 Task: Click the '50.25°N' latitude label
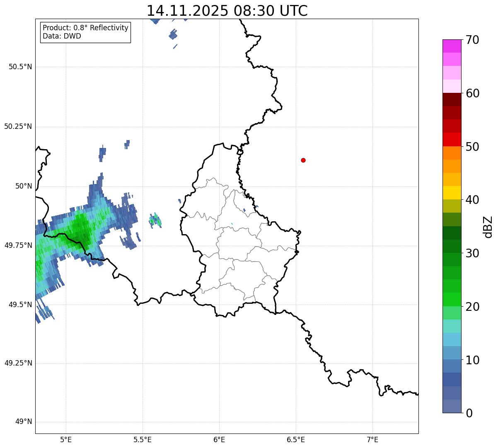[18, 126]
